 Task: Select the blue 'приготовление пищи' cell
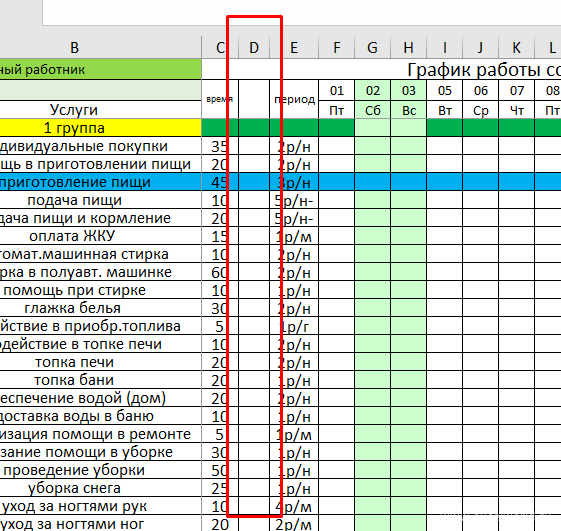(x=74, y=182)
